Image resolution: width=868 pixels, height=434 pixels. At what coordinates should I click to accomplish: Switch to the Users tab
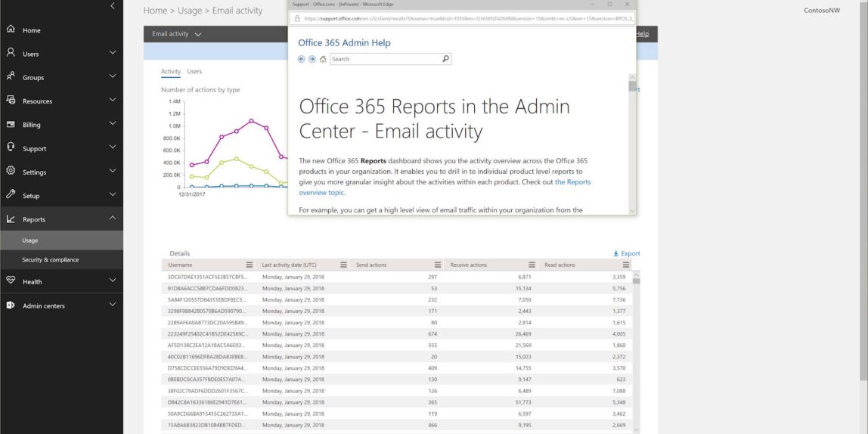coord(194,71)
